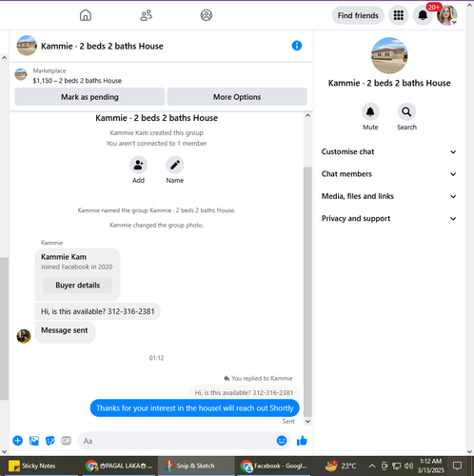Click Kammie Kam profile name in card

click(64, 257)
